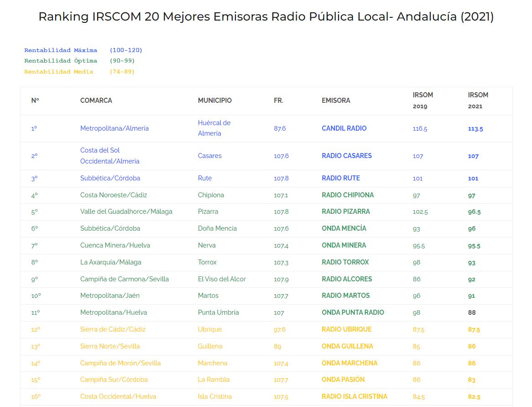Click the El Viso del Alcor municipality
Image resolution: width=532 pixels, height=407 pixels.
point(222,279)
